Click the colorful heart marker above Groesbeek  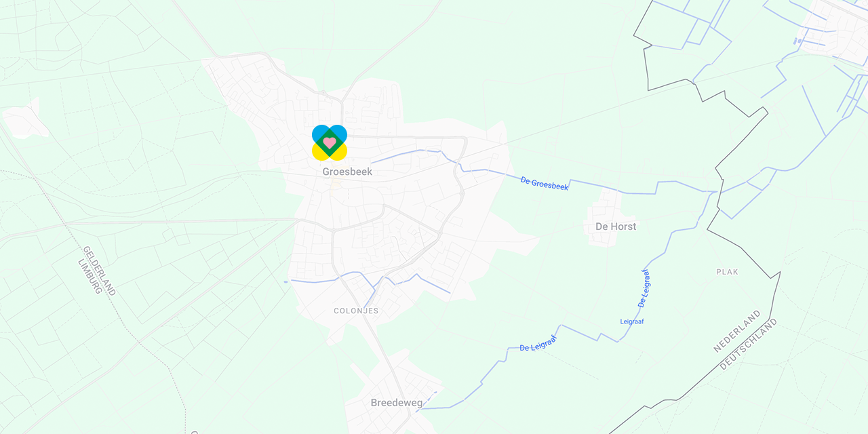(x=330, y=142)
